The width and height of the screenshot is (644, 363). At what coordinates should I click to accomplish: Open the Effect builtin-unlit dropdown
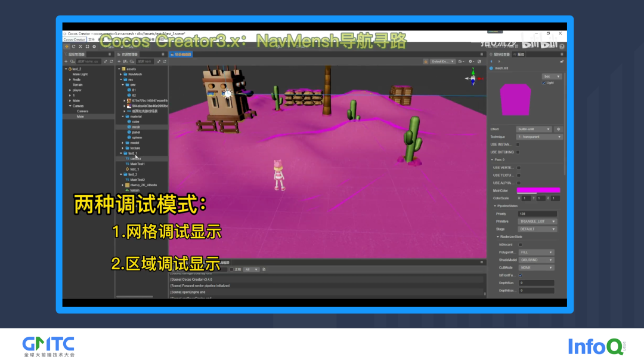[x=534, y=129]
